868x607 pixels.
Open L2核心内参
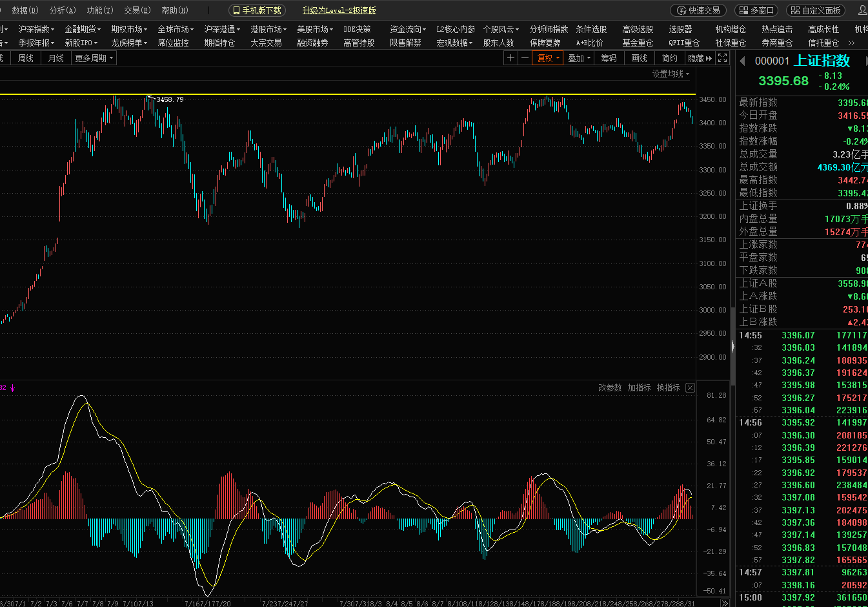point(456,29)
